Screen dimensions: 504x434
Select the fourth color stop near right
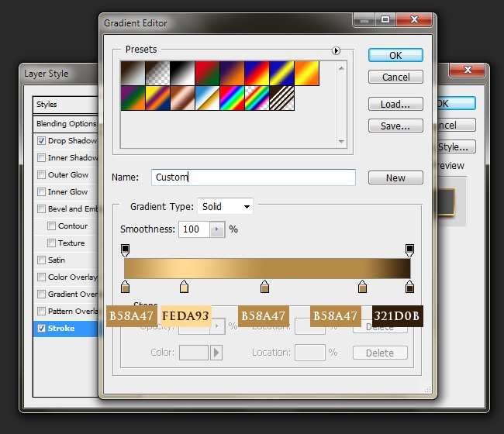pos(362,287)
